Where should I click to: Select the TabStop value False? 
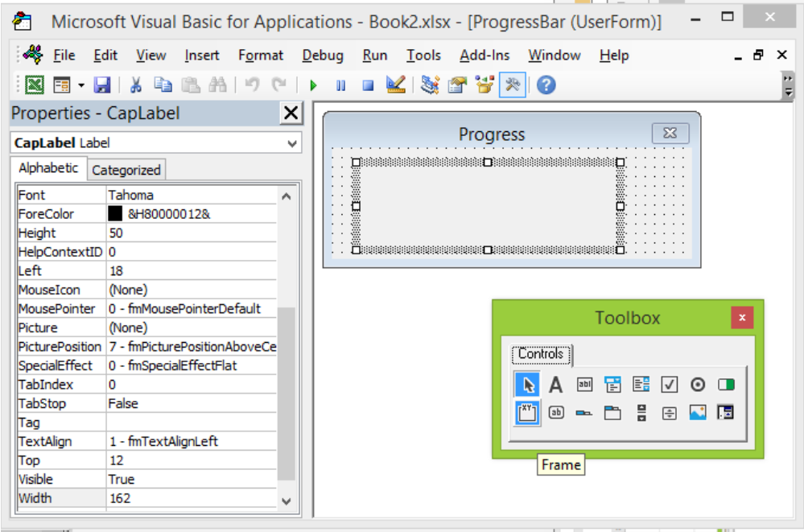click(x=192, y=404)
